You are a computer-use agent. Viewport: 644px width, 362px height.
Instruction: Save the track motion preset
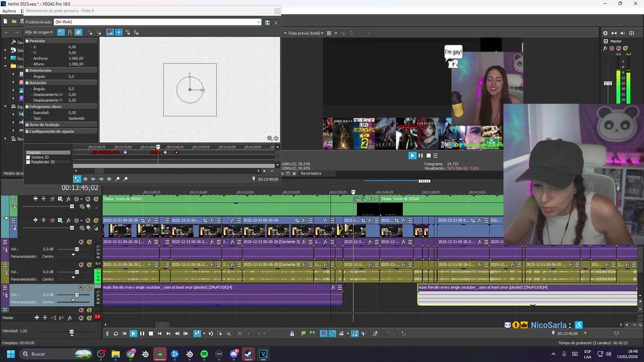pos(267,22)
